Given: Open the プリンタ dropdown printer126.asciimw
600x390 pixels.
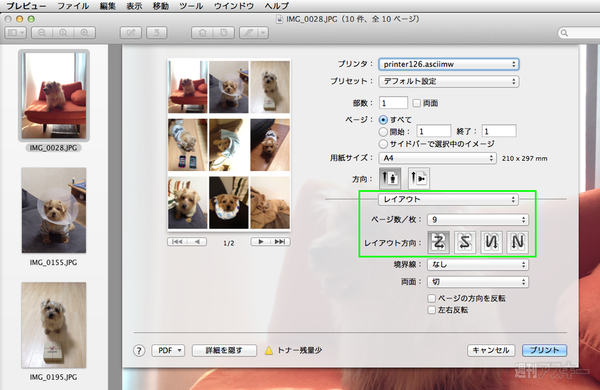Looking at the screenshot, I should pos(448,64).
